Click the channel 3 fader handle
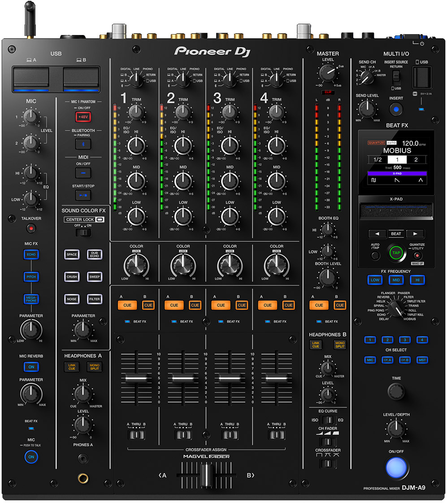This screenshot has height=504, width=447. tap(230, 378)
